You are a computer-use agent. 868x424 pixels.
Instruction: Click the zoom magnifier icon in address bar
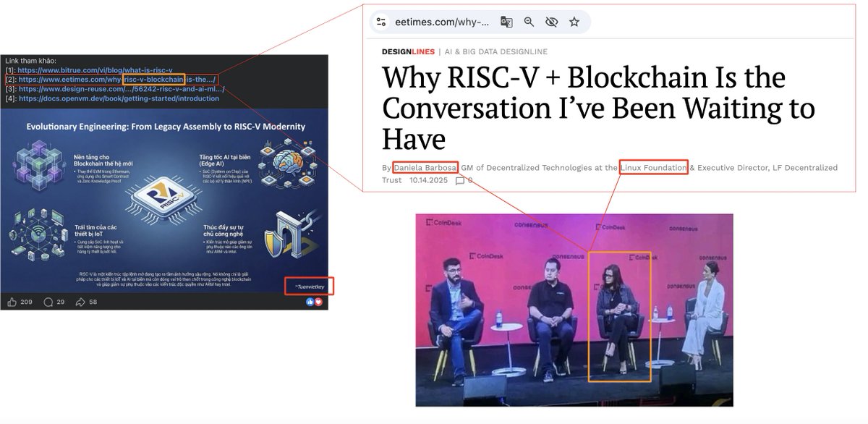point(529,22)
